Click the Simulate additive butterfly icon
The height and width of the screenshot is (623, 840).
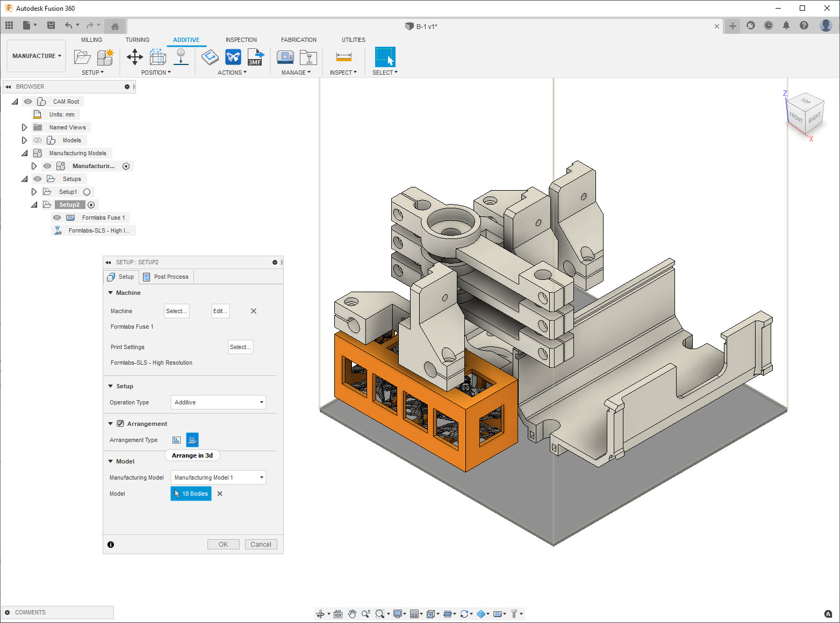pos(233,57)
